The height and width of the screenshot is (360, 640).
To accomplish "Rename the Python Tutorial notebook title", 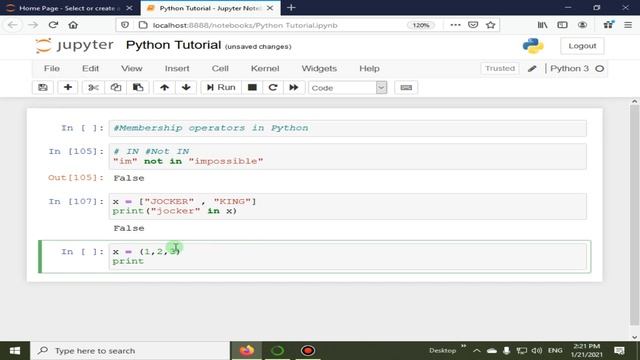I will pos(173,45).
